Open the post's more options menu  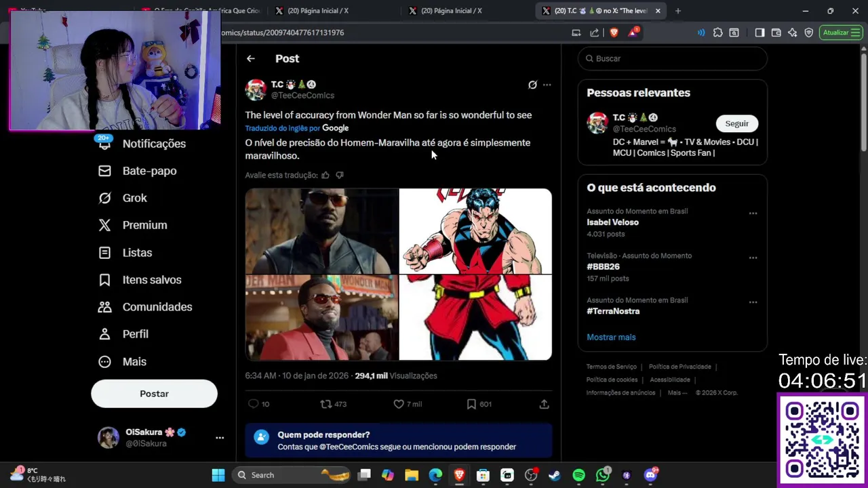[547, 85]
